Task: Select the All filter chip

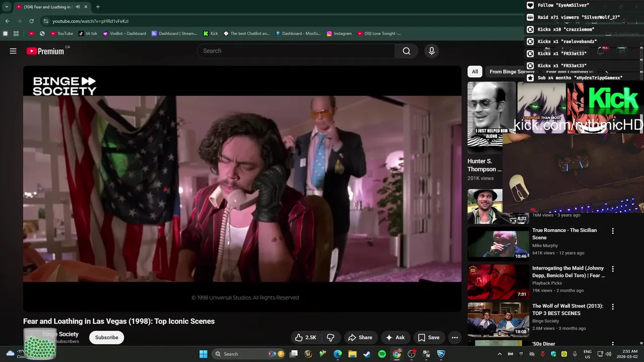Action: 475,71
